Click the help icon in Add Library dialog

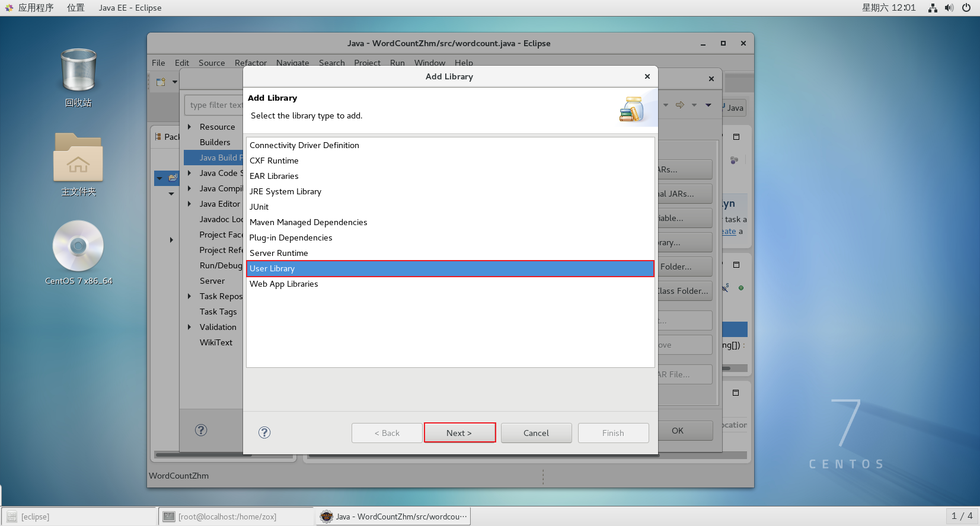(x=264, y=432)
